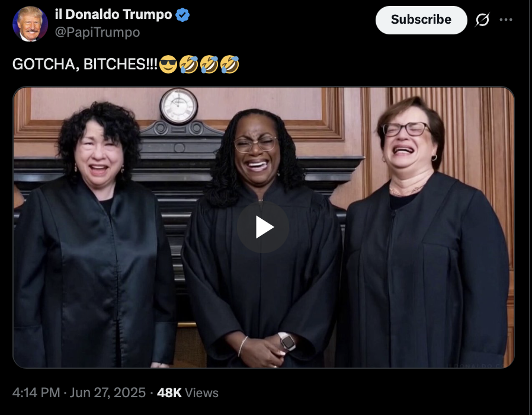The height and width of the screenshot is (415, 532).
Task: Open the three-dot more options menu
Action: click(505, 20)
